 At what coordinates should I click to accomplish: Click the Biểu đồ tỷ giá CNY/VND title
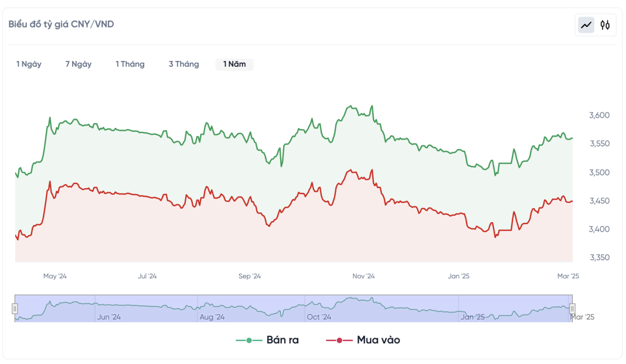61,24
